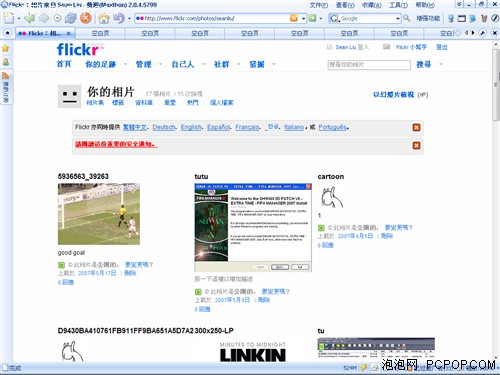Switch to the Flickr browser tab
500x375 pixels.
click(45, 33)
